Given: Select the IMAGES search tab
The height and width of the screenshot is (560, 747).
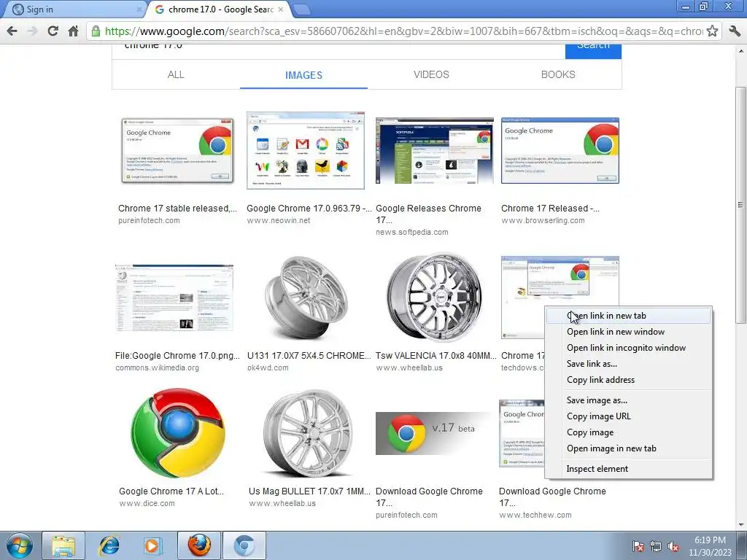Looking at the screenshot, I should [303, 75].
